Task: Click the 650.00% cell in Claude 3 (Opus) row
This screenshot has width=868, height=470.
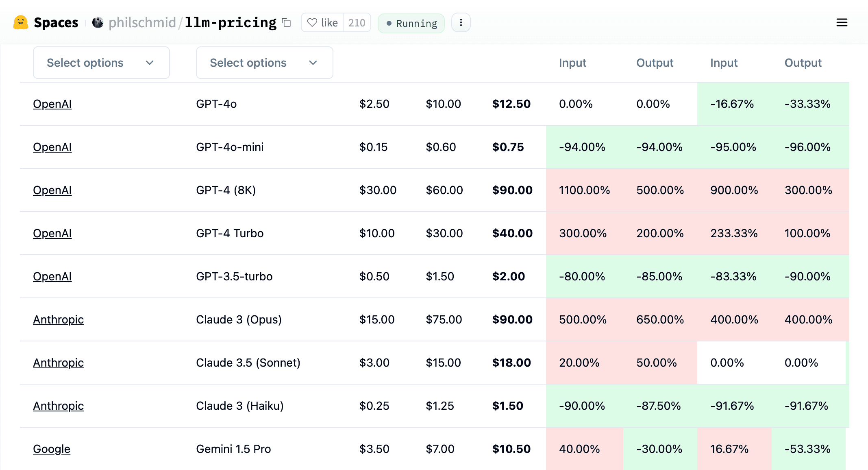Action: point(660,319)
